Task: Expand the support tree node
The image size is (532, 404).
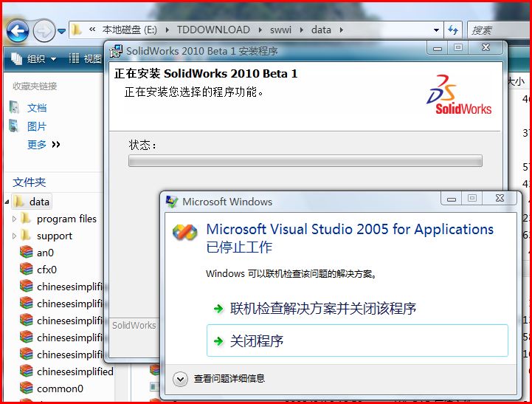Action: click(14, 236)
